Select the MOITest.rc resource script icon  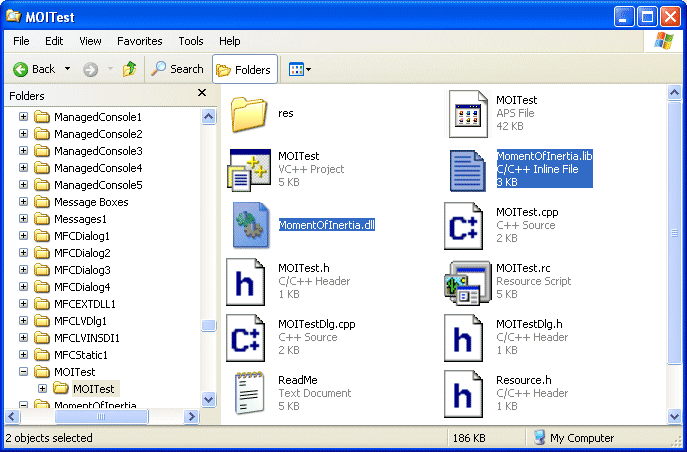467,283
